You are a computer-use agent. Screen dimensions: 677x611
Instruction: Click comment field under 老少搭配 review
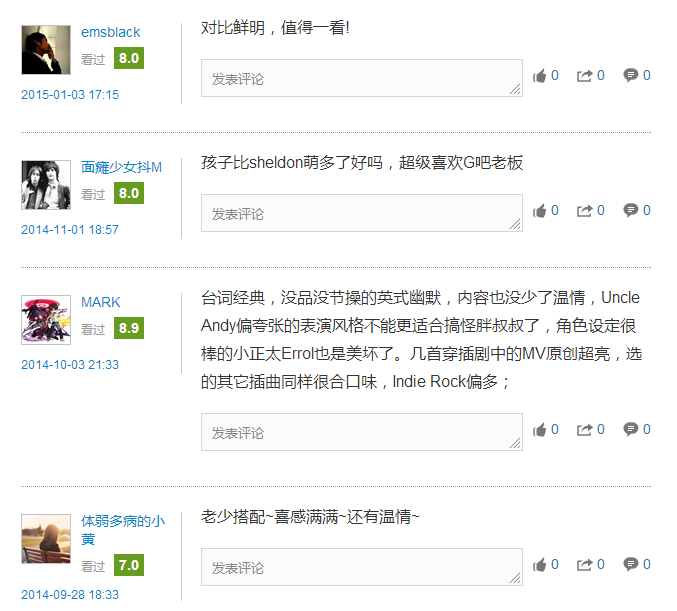[x=362, y=567]
